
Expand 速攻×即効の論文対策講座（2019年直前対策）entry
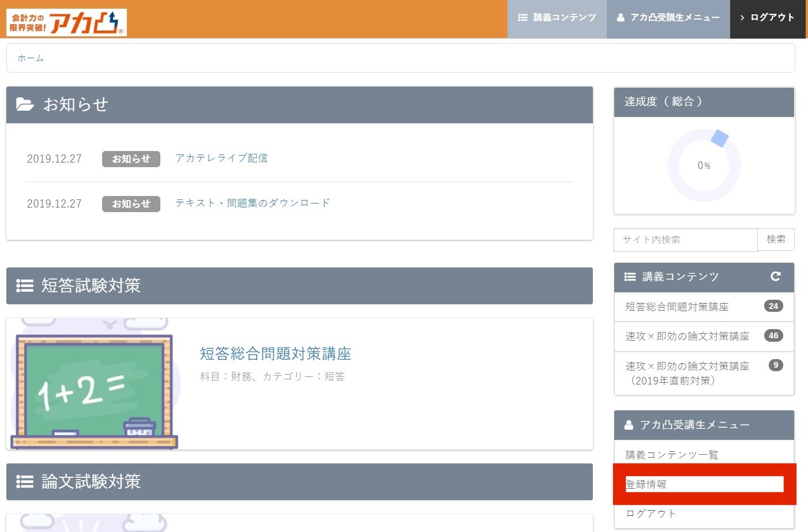692,373
